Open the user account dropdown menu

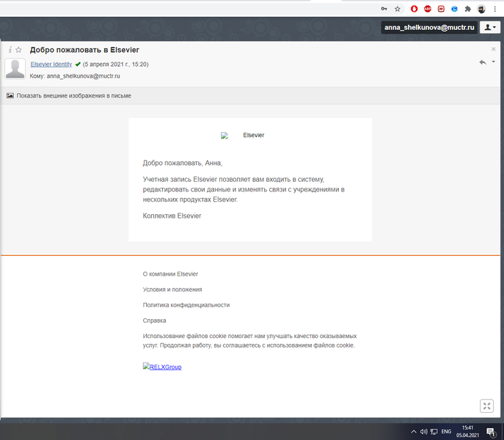point(489,27)
